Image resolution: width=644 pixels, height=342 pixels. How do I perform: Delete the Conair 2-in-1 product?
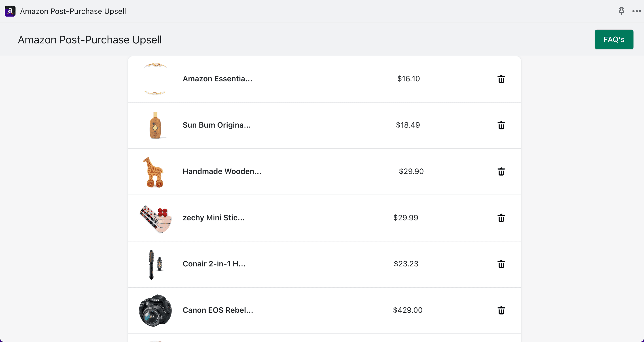pyautogui.click(x=501, y=264)
